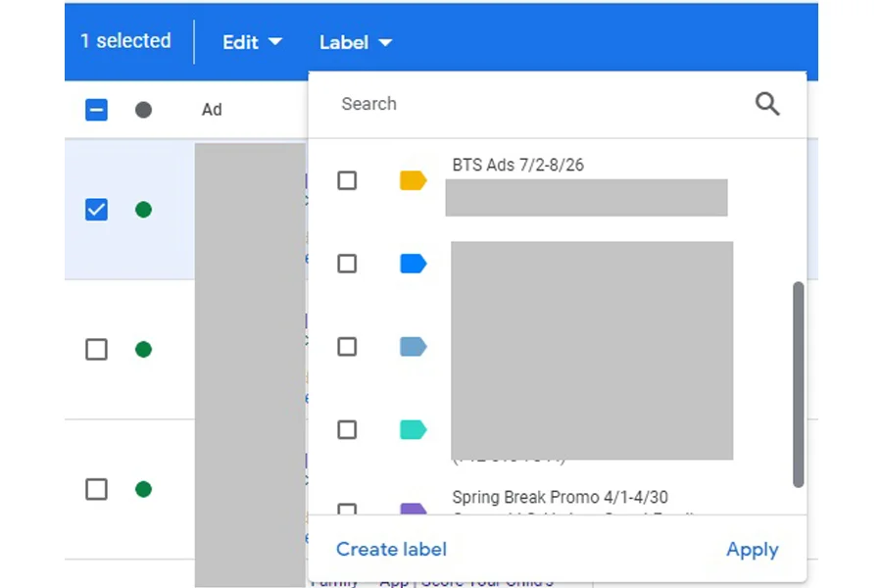This screenshot has height=588, width=882.
Task: Click the Apply button
Action: (752, 549)
